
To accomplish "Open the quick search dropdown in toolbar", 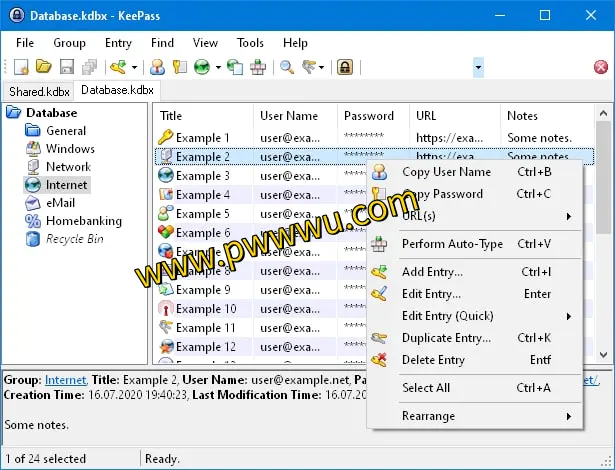I will (x=478, y=67).
